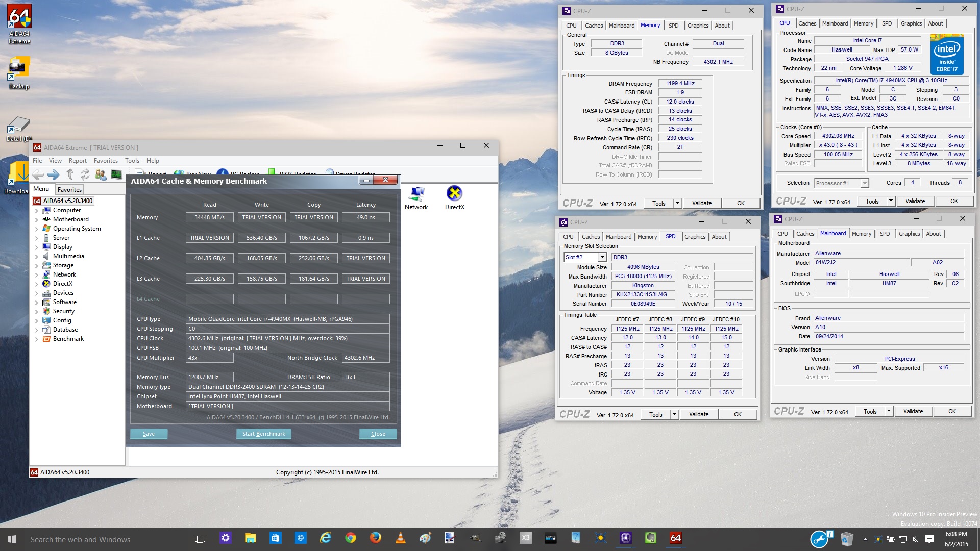Open the Evernote elephant taskbar icon

650,538
